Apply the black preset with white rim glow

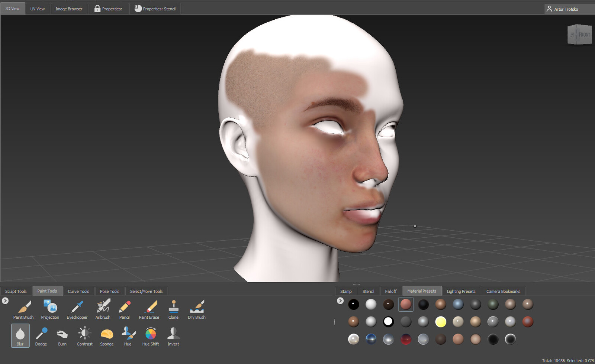(x=510, y=339)
